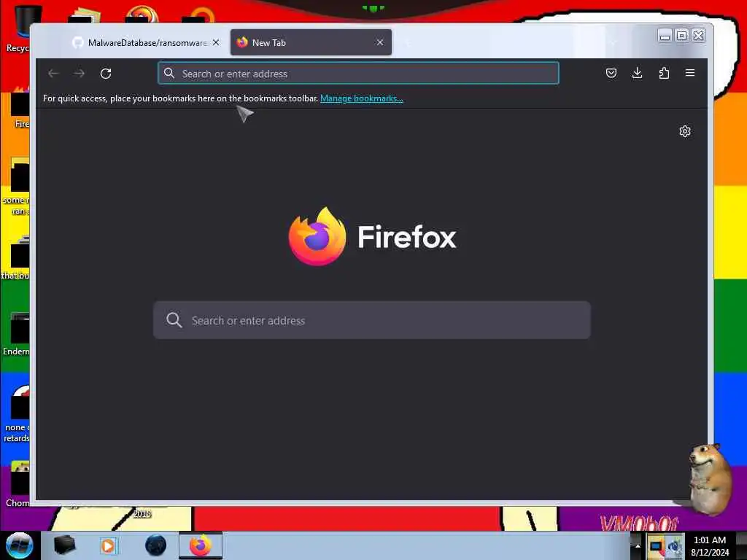
Task: Go back using the back arrow
Action: [x=53, y=74]
